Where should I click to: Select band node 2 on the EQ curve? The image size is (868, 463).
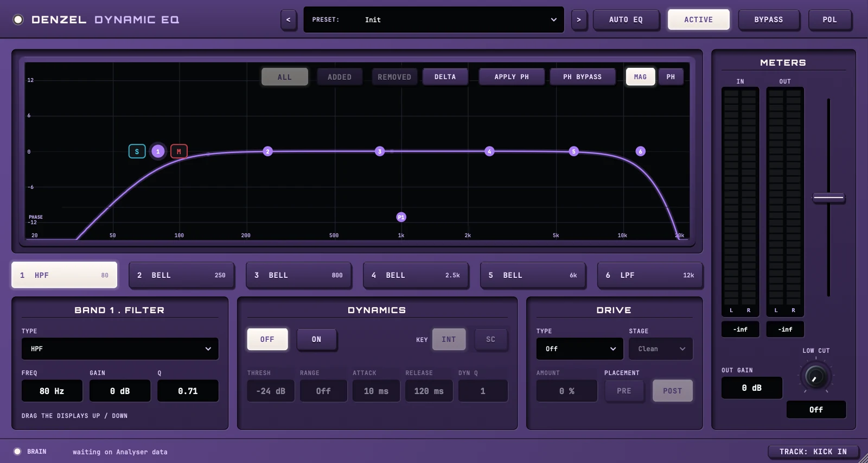[x=267, y=151]
